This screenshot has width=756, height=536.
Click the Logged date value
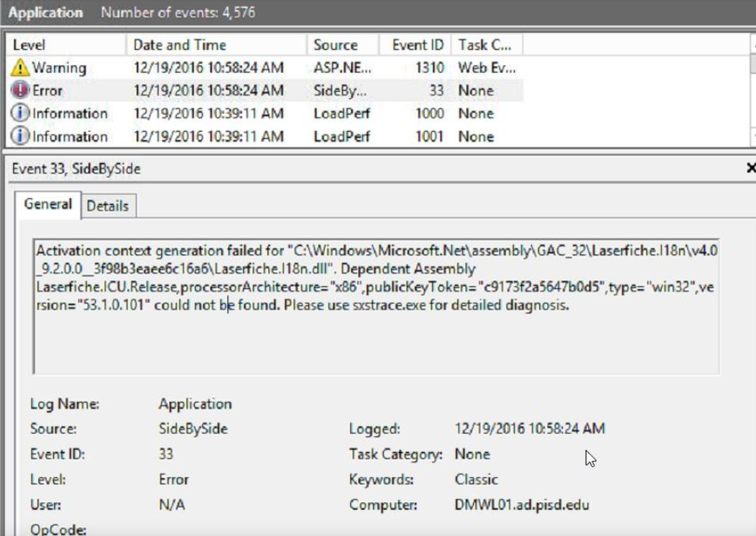[529, 429]
